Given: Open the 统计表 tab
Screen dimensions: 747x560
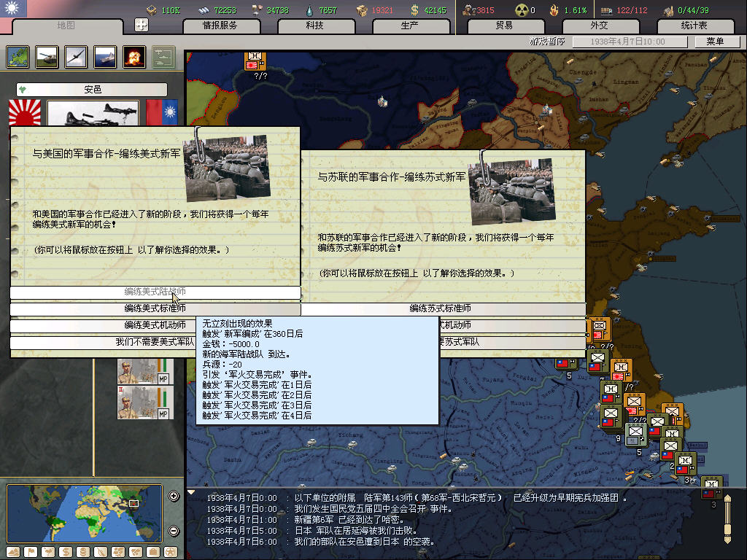Looking at the screenshot, I should coord(694,26).
